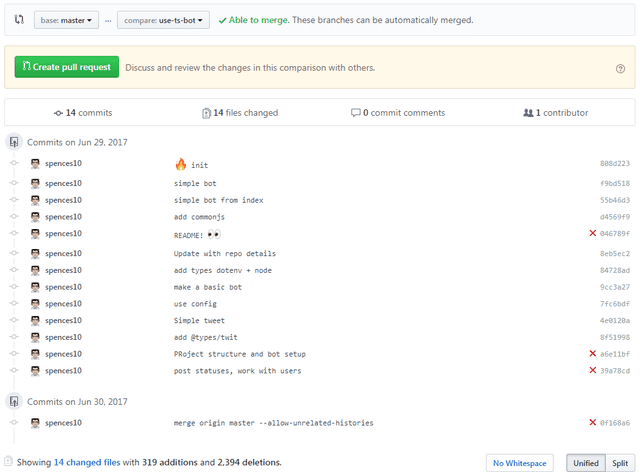Open 'merge origin master --allow-unrelated-histories' commit

(273, 423)
